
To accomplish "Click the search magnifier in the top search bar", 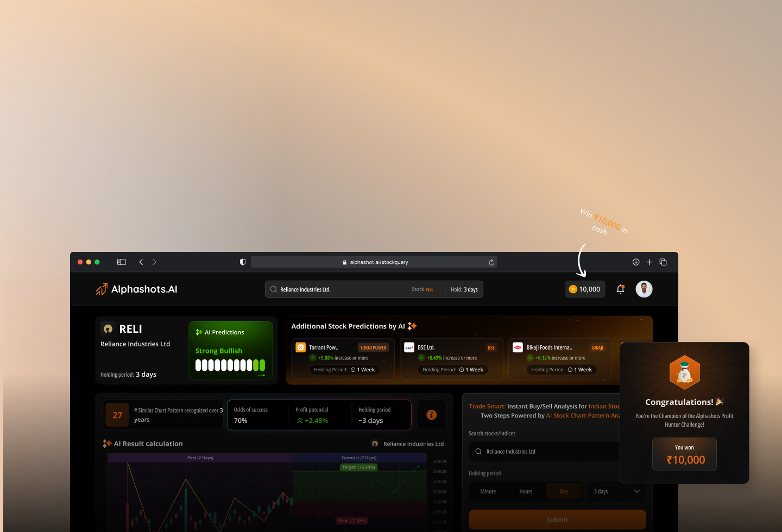I will tap(274, 289).
